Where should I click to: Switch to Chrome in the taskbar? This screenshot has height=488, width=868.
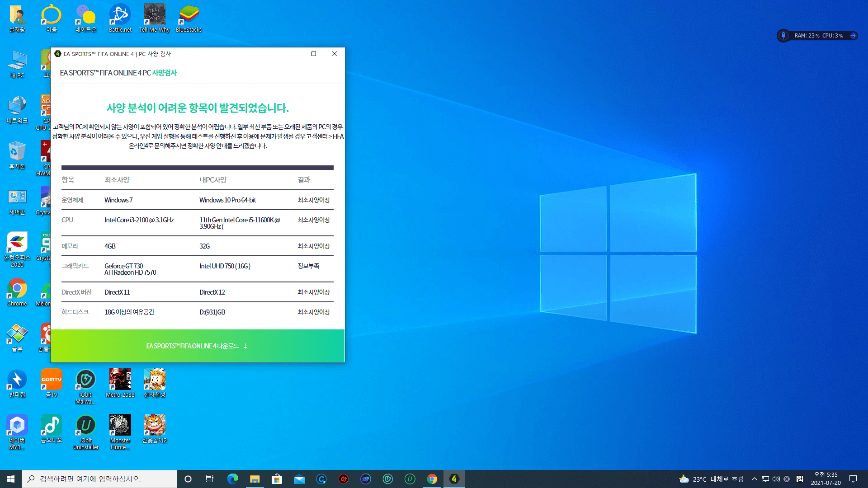click(x=432, y=479)
